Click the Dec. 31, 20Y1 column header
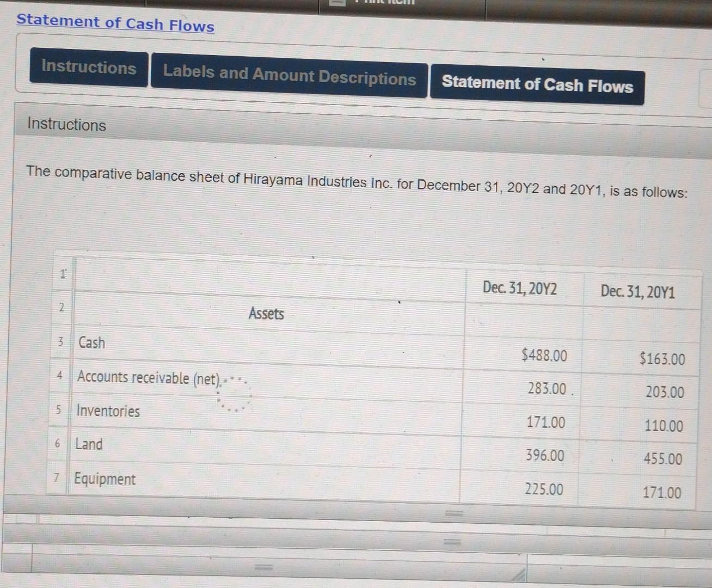This screenshot has width=712, height=588. [x=637, y=292]
